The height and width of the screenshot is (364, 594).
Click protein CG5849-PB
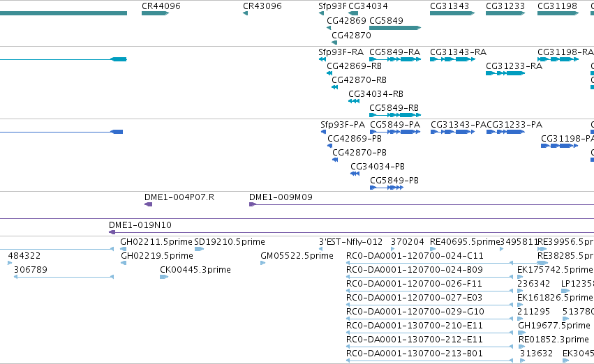tap(394, 181)
